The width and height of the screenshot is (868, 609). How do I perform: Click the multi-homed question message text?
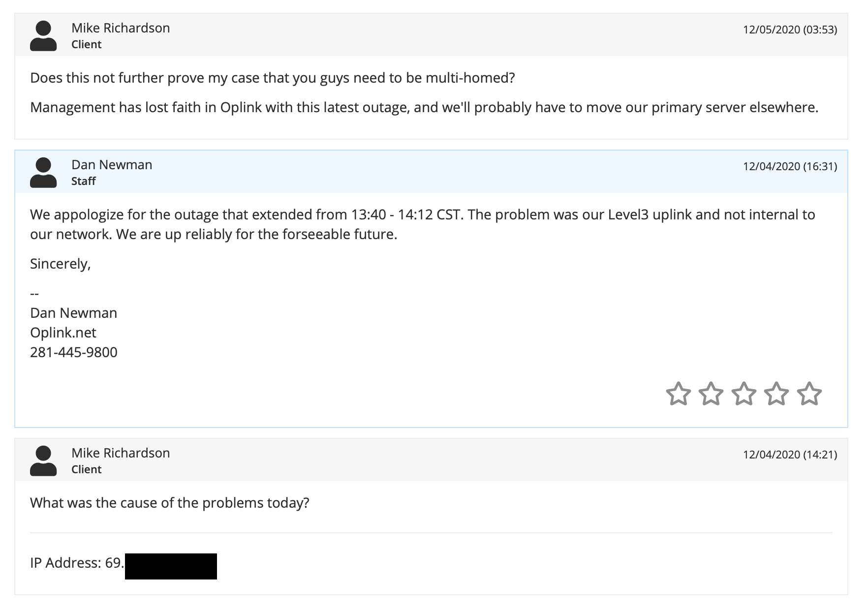[273, 78]
